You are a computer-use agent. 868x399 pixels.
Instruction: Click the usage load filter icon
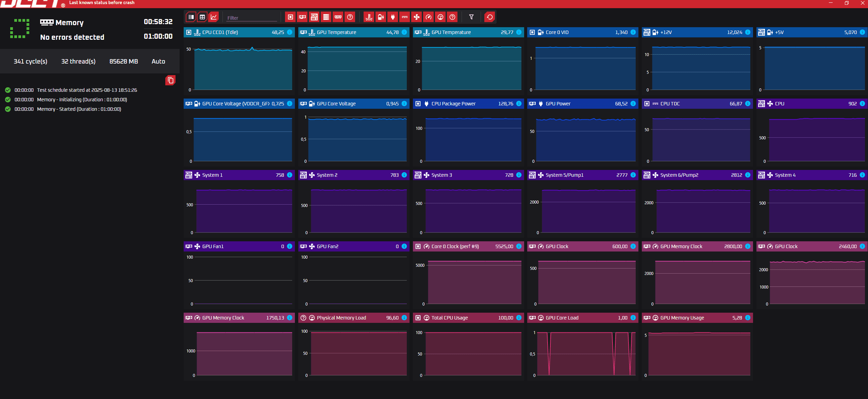tap(440, 17)
